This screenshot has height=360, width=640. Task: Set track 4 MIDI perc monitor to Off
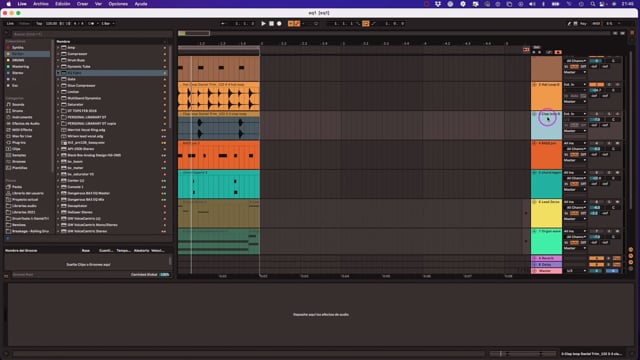coord(583,155)
